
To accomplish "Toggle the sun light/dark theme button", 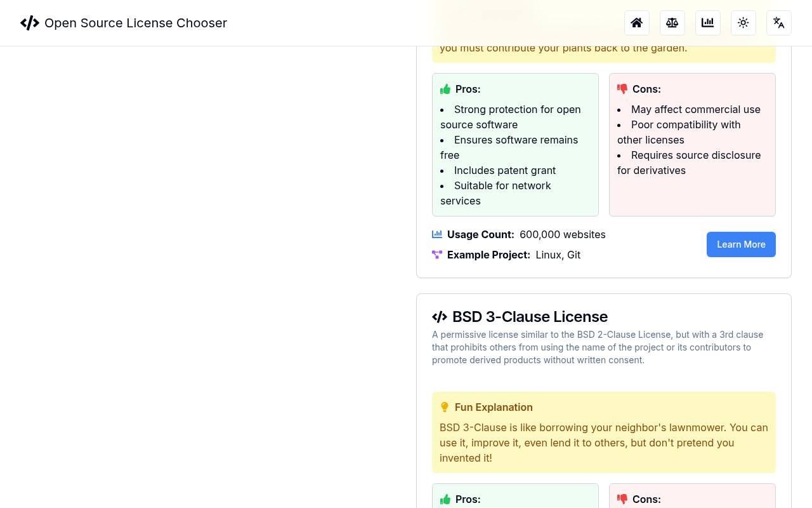I will pos(743,23).
